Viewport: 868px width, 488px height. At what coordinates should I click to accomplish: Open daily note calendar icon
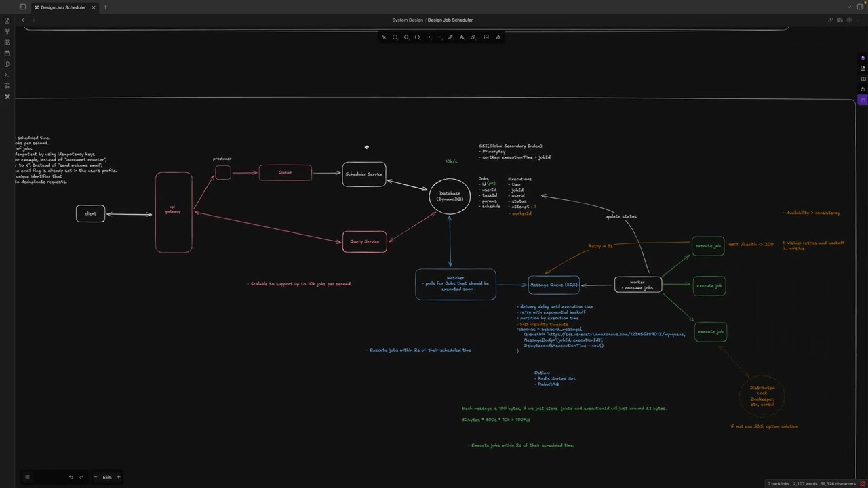(x=7, y=53)
